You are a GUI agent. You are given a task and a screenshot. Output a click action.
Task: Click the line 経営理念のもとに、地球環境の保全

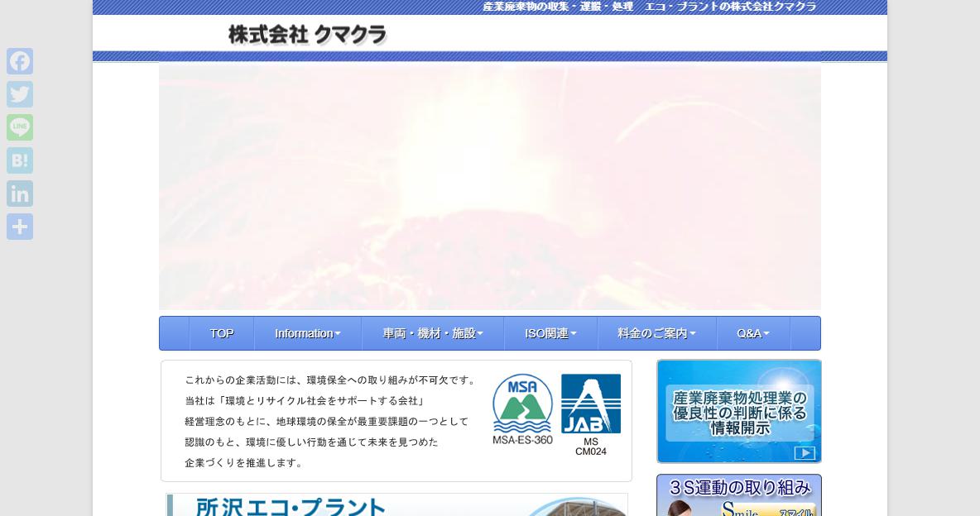click(x=326, y=421)
